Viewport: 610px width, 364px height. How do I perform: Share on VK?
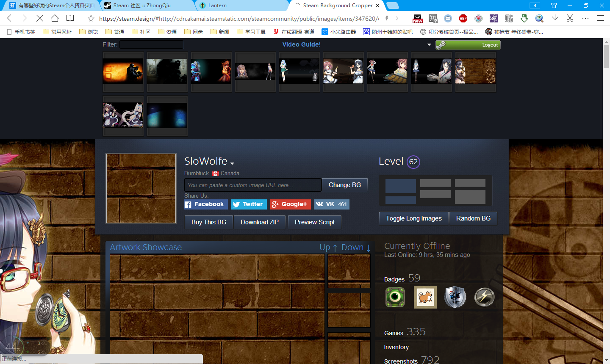pos(332,204)
